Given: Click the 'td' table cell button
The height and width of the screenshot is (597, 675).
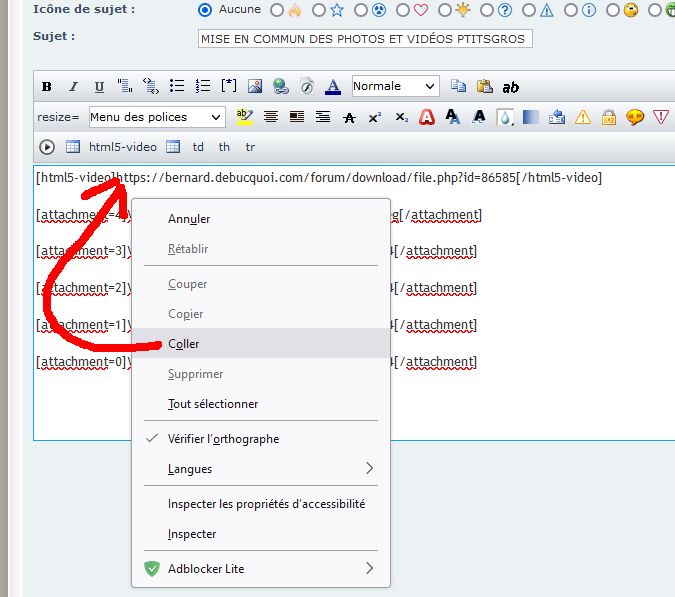Looking at the screenshot, I should 198,147.
